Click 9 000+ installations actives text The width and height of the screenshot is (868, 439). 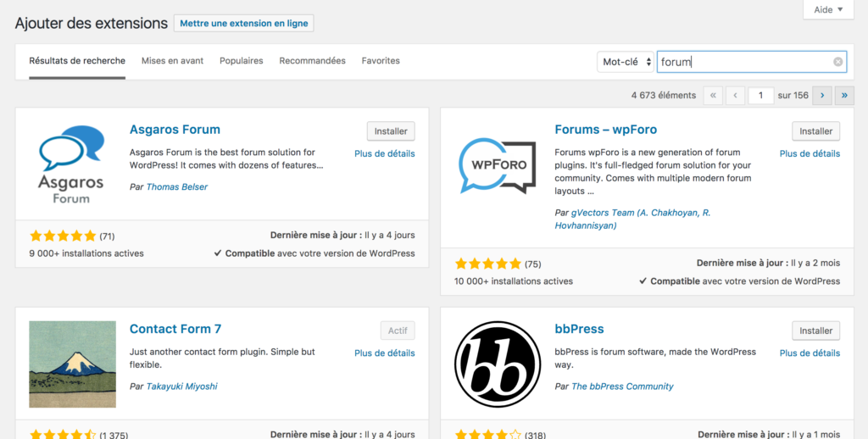click(86, 253)
